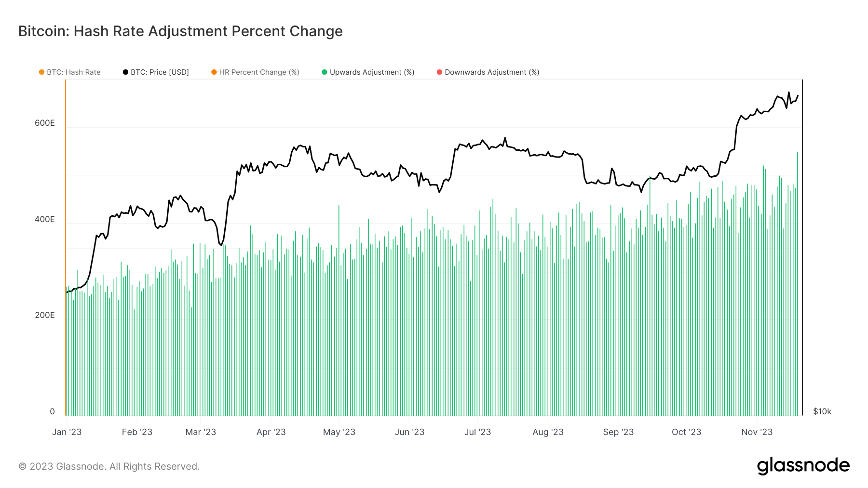Select the Mar '23 x-axis label
This screenshot has height=488, width=868.
coord(201,432)
